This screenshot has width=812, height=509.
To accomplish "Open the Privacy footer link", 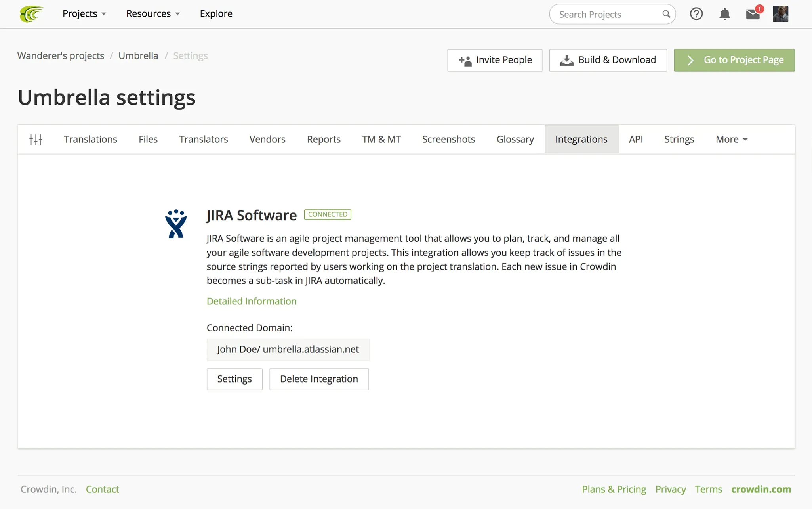I will (671, 489).
